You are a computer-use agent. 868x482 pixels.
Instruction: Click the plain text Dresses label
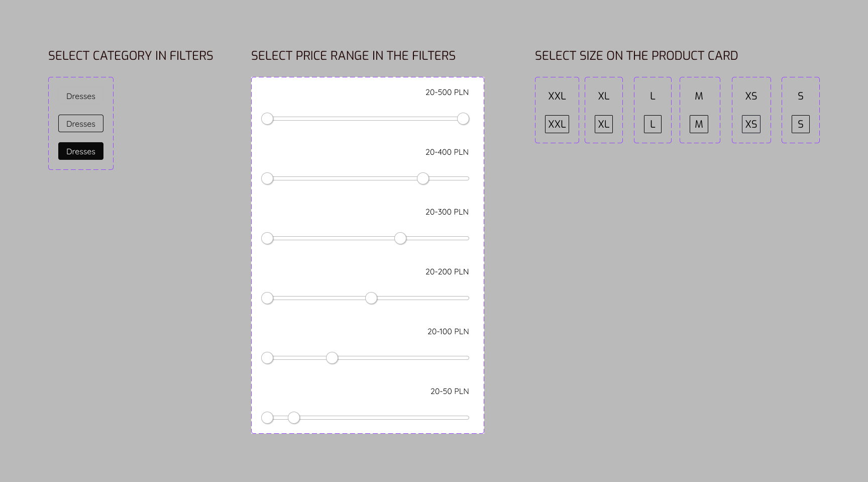tap(80, 96)
